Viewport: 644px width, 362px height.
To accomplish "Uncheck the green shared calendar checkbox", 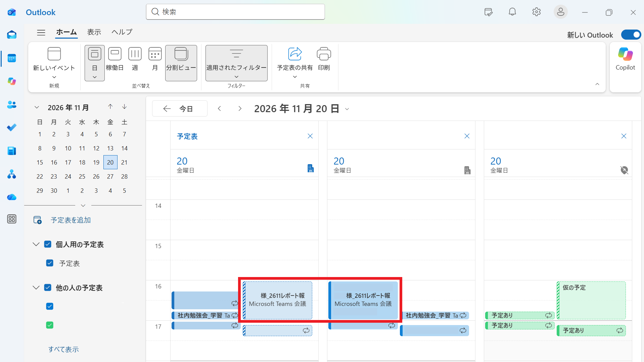I will (50, 325).
